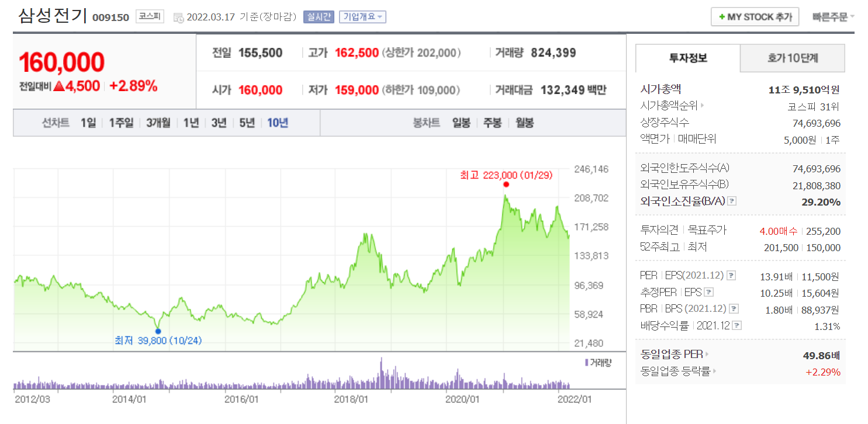This screenshot has height=424, width=868.
Task: Click the 거래대금 value 132,349 백만
Action: pos(573,90)
